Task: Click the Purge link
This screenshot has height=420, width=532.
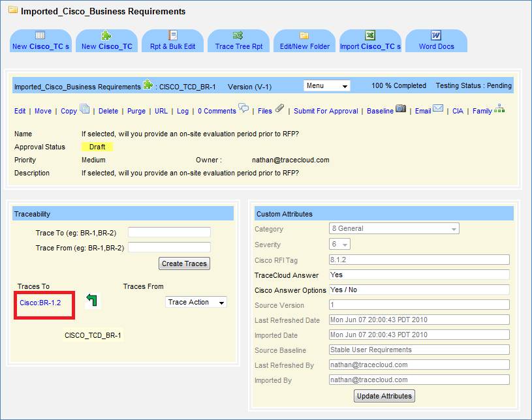Action: click(136, 111)
